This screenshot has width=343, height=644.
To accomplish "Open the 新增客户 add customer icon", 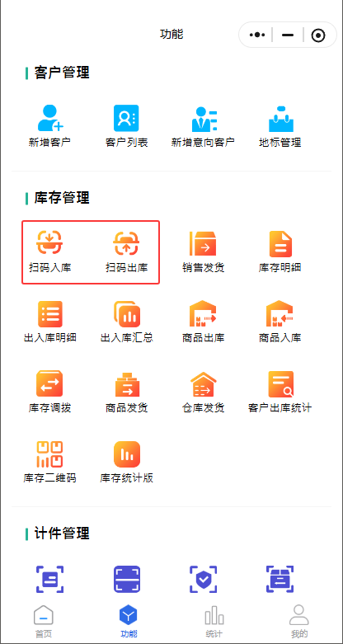I will (x=49, y=118).
